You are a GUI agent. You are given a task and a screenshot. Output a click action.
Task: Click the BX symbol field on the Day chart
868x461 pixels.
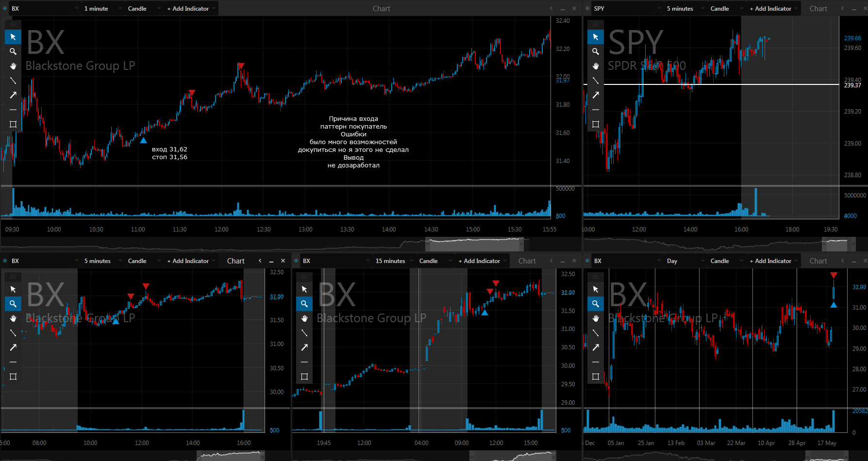click(627, 261)
